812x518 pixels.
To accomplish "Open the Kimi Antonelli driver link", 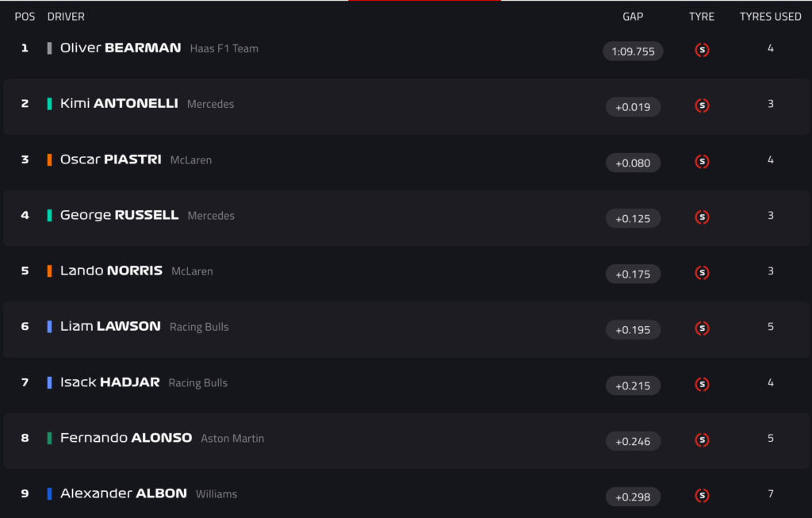I will (x=119, y=103).
